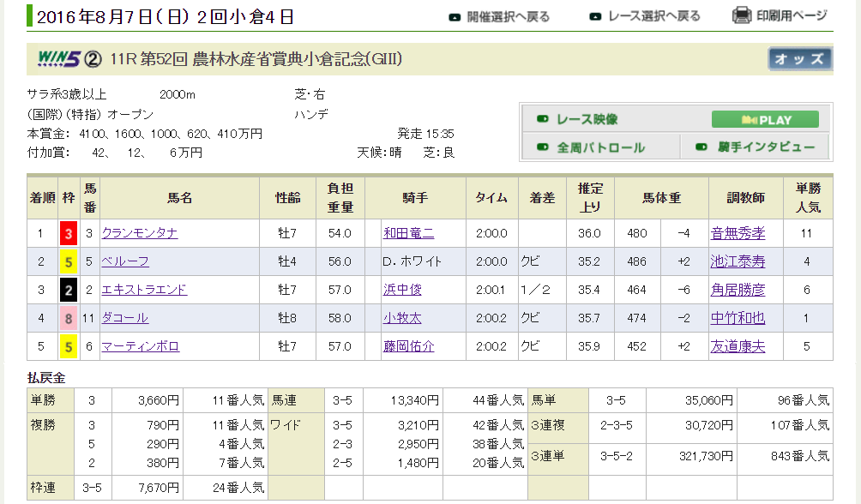The image size is (861, 504).
Task: Open the 印刷用ページ print page link
Action: [792, 15]
